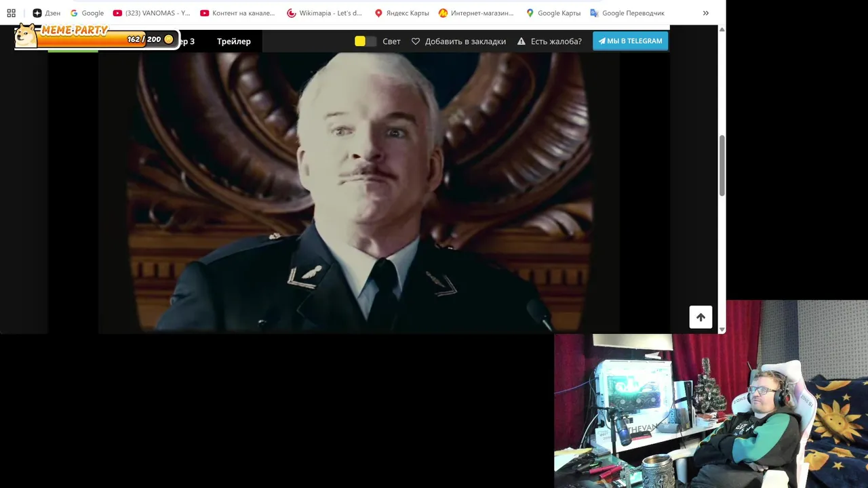868x488 pixels.
Task: Click the movie video player frame
Action: [359, 192]
